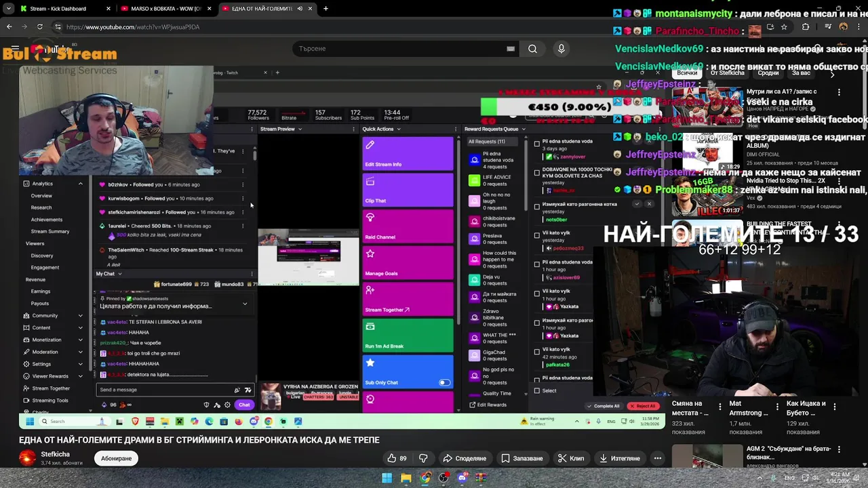The image size is (868, 488).
Task: Open File Explorer from the bottom taskbar
Action: click(406, 478)
